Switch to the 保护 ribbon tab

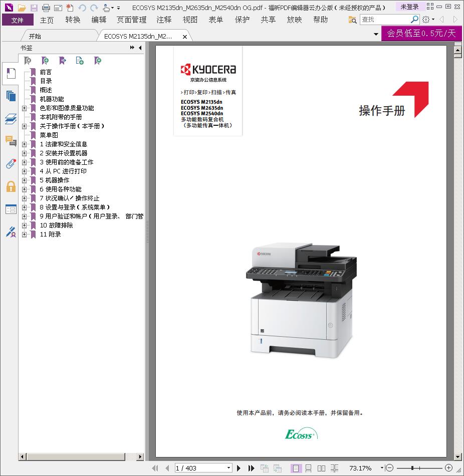pyautogui.click(x=242, y=20)
